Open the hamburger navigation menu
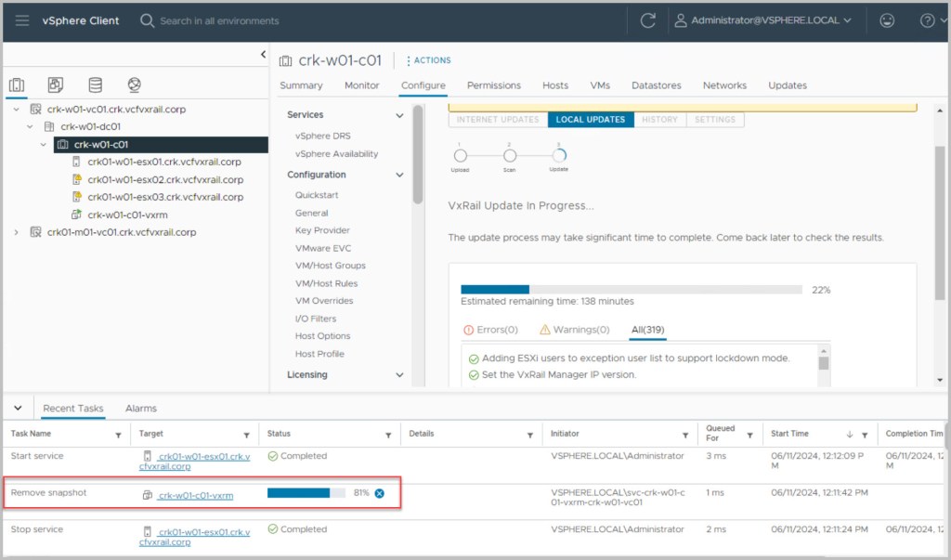 (22, 20)
